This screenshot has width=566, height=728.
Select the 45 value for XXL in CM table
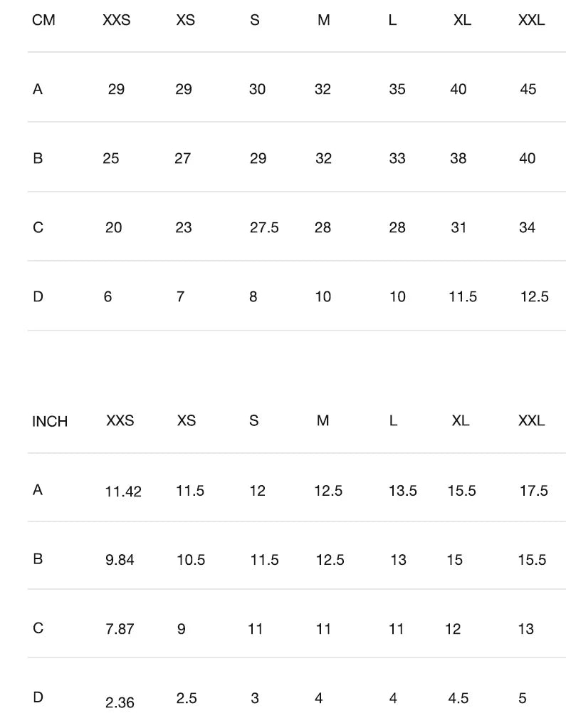pyautogui.click(x=528, y=90)
